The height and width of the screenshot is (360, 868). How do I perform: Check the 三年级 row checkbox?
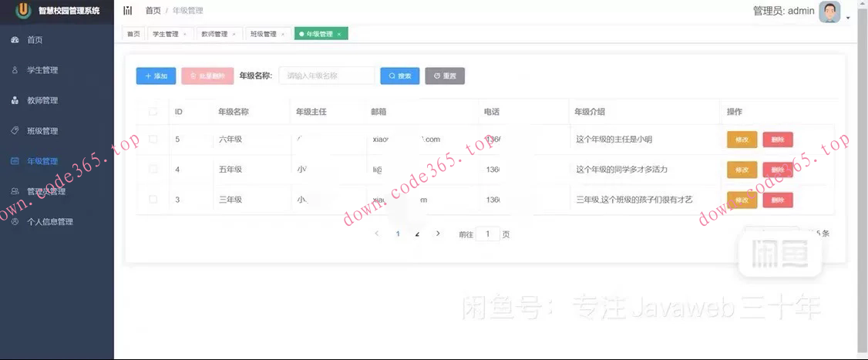tap(153, 200)
